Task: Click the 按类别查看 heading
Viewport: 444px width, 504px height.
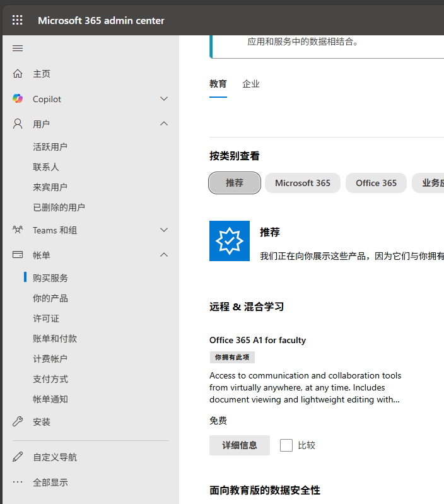Action: (235, 156)
